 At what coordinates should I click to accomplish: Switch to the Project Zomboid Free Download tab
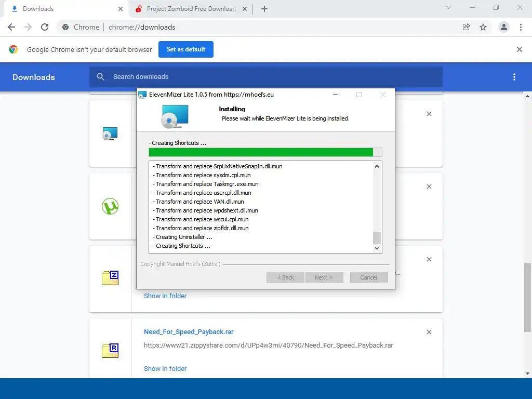pos(191,9)
